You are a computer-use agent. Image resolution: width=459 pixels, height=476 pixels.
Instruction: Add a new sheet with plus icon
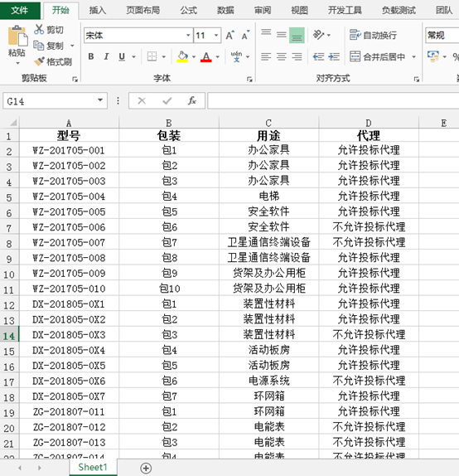(146, 468)
